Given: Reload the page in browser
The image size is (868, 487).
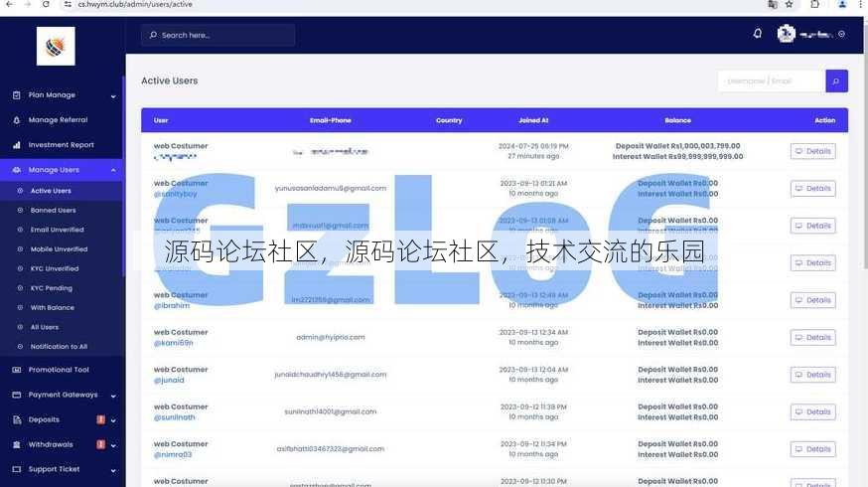Looking at the screenshot, I should click(x=46, y=4).
